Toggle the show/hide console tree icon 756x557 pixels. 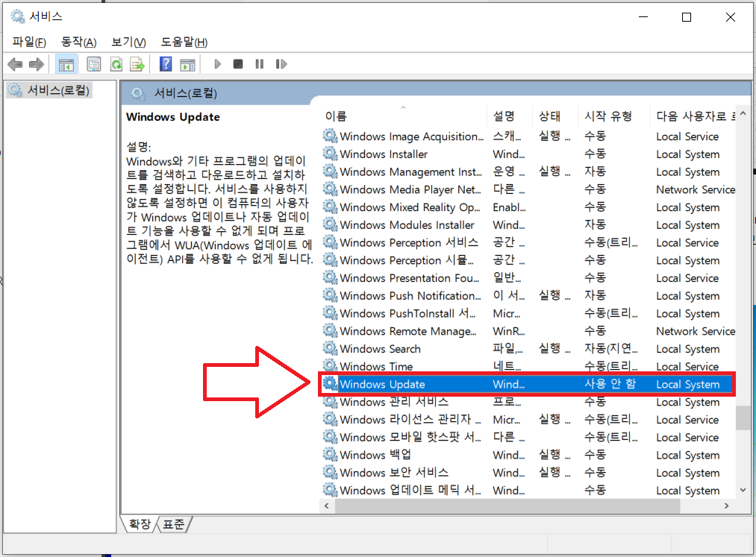(66, 64)
